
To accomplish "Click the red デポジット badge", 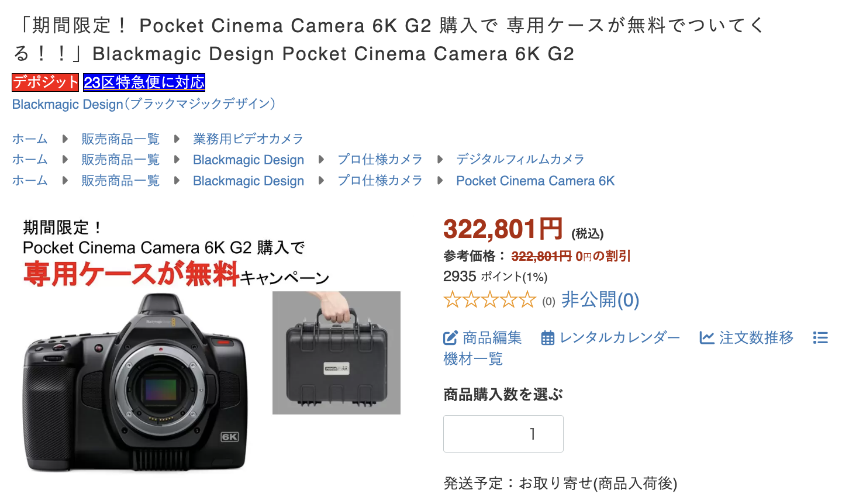I will 46,82.
